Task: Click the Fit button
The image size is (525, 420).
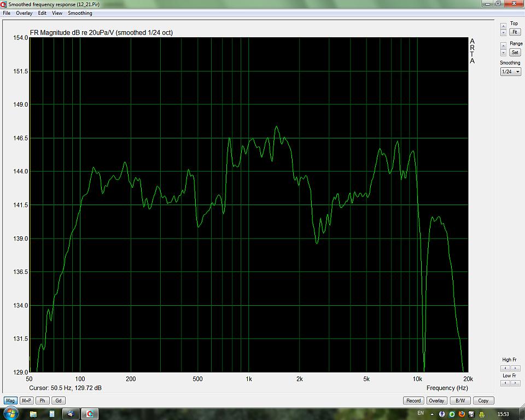Action: 515,32
